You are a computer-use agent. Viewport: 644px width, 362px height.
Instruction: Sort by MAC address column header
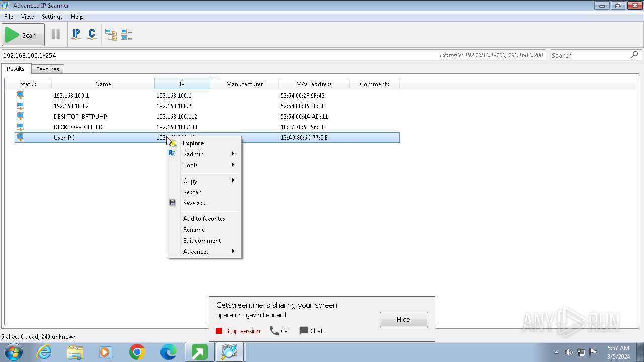tap(314, 84)
